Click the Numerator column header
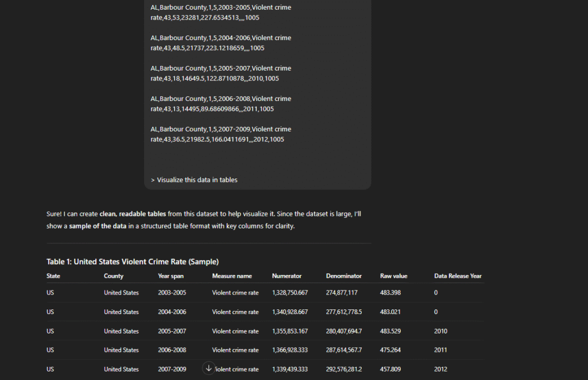 click(x=287, y=276)
